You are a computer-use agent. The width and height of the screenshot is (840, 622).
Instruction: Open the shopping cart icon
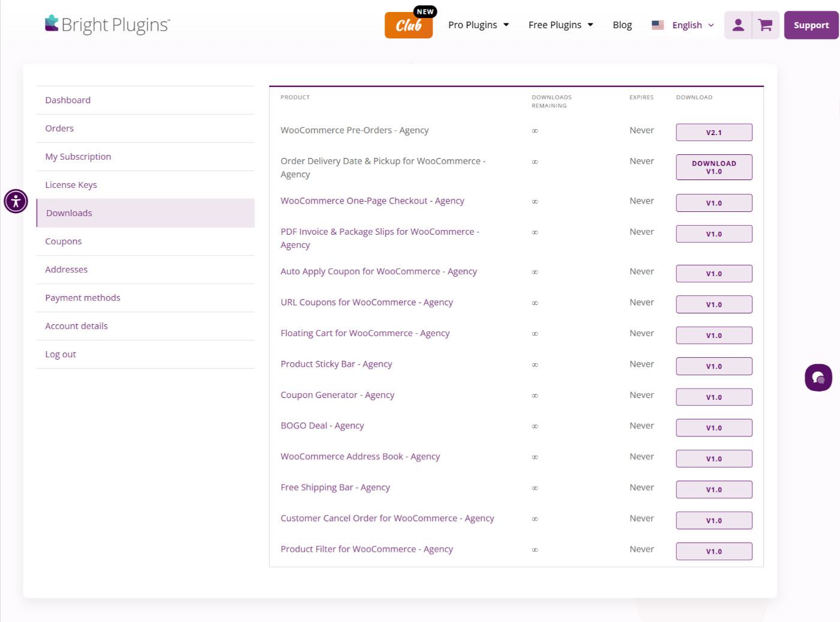765,25
